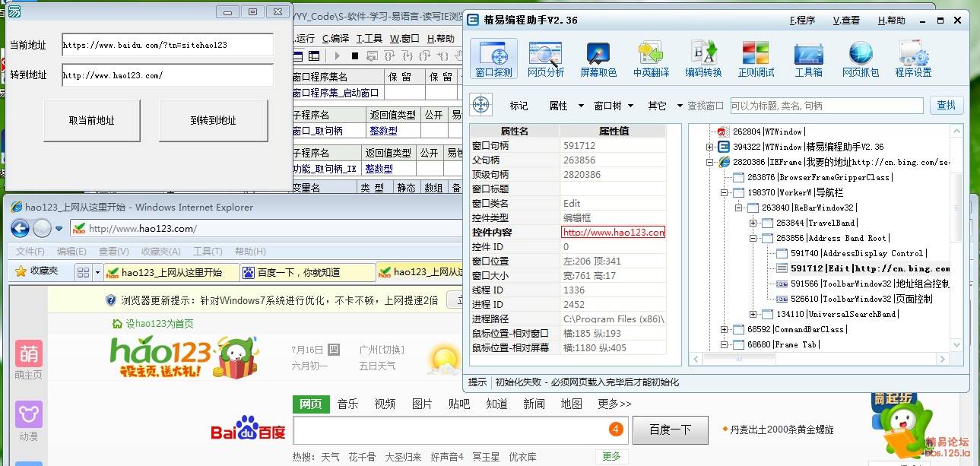This screenshot has width=980, height=466.
Task: Open the 网页抓包 packet capture tool
Action: [860, 59]
